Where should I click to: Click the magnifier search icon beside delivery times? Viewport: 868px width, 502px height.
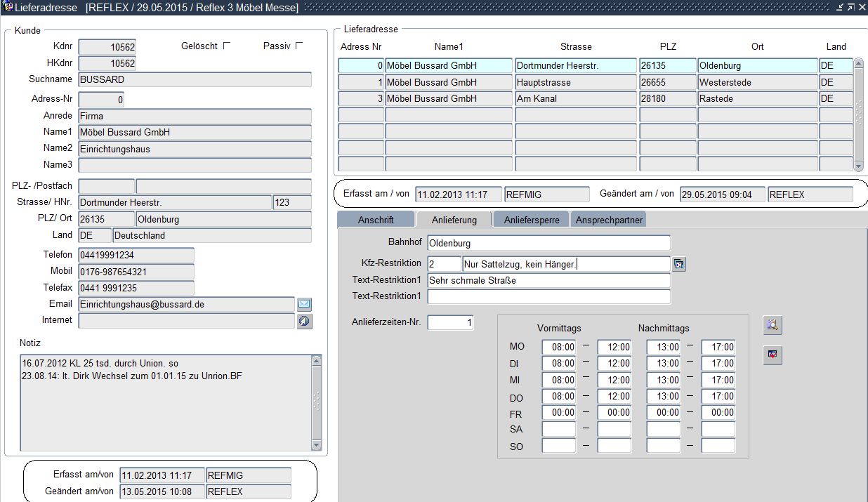coord(772,325)
